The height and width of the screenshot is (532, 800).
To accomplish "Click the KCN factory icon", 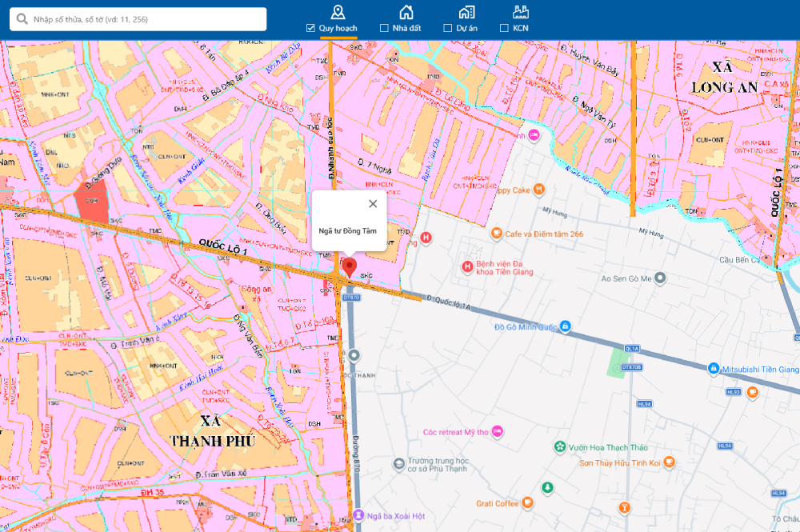I will (x=521, y=12).
